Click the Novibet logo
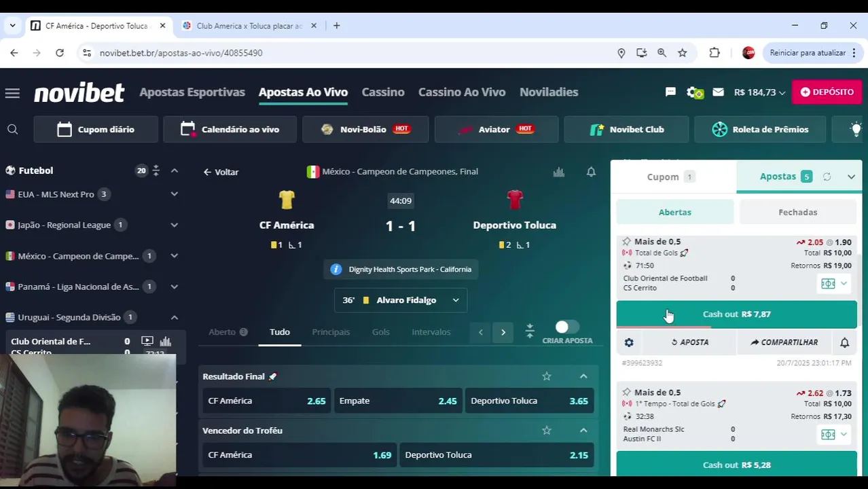This screenshot has width=868, height=489. pos(79,92)
